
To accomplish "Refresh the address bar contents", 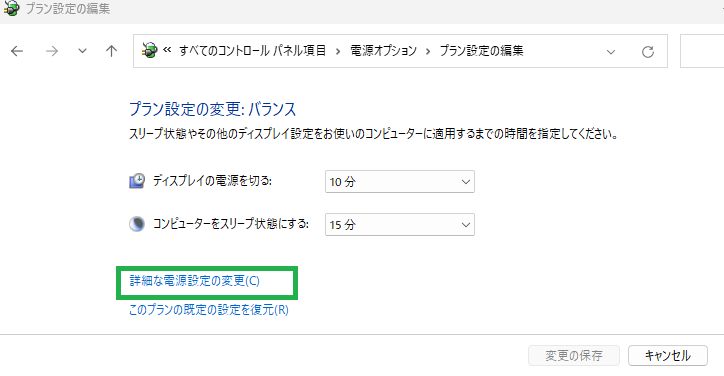I will coord(648,51).
